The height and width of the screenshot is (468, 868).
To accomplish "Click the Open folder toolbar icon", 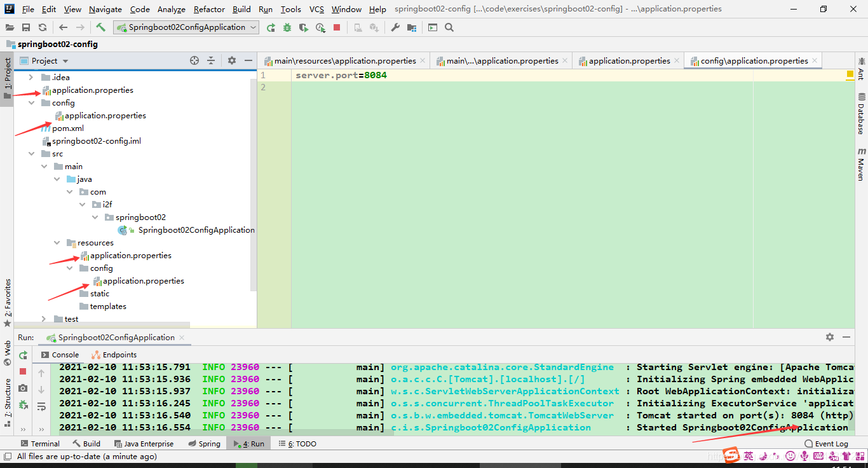I will click(10, 27).
